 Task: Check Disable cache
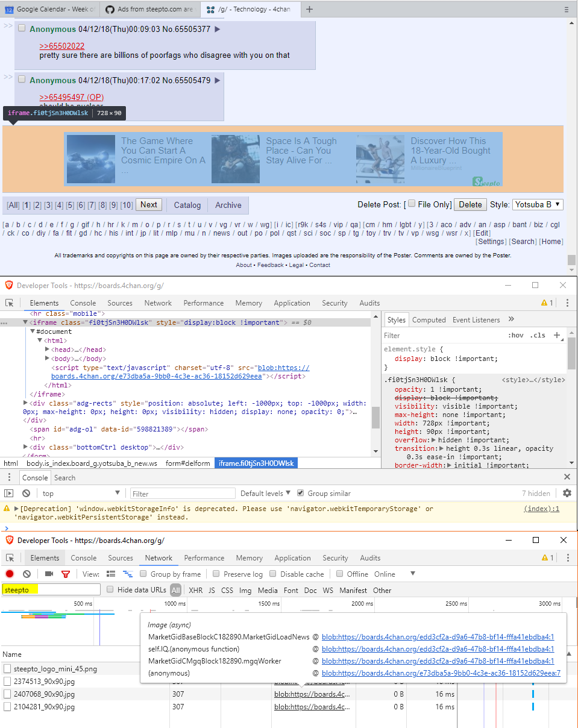(273, 574)
